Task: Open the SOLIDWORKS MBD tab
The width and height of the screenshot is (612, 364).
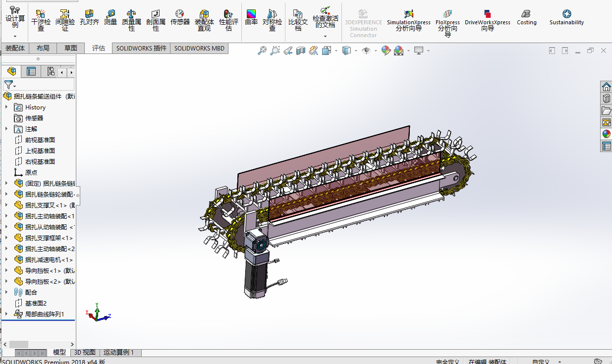Action: coord(199,48)
